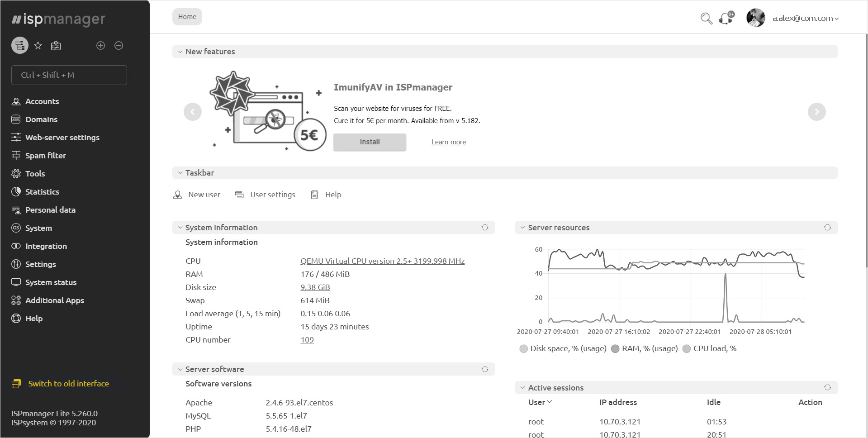
Task: Collapse the Taskbar section
Action: [180, 173]
